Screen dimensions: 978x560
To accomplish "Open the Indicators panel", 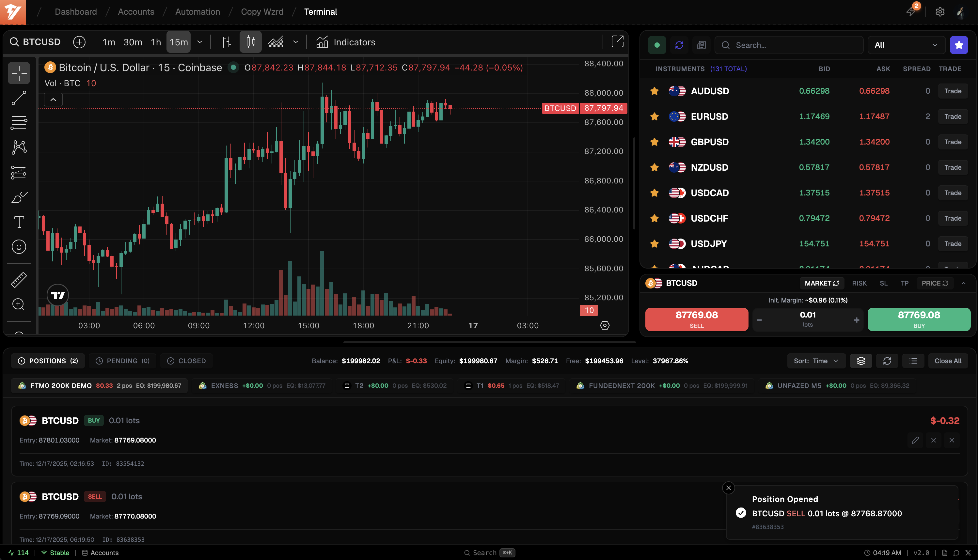I will tap(345, 42).
